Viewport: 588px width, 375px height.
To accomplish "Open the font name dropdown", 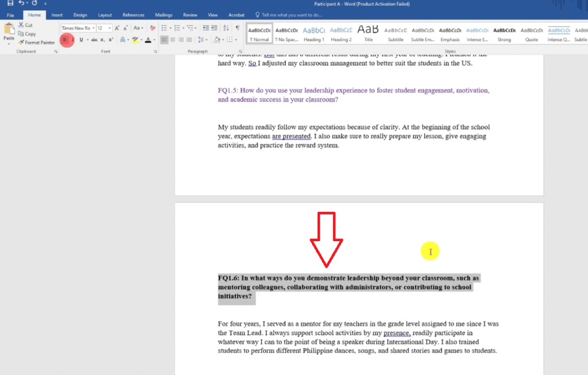I will click(92, 28).
